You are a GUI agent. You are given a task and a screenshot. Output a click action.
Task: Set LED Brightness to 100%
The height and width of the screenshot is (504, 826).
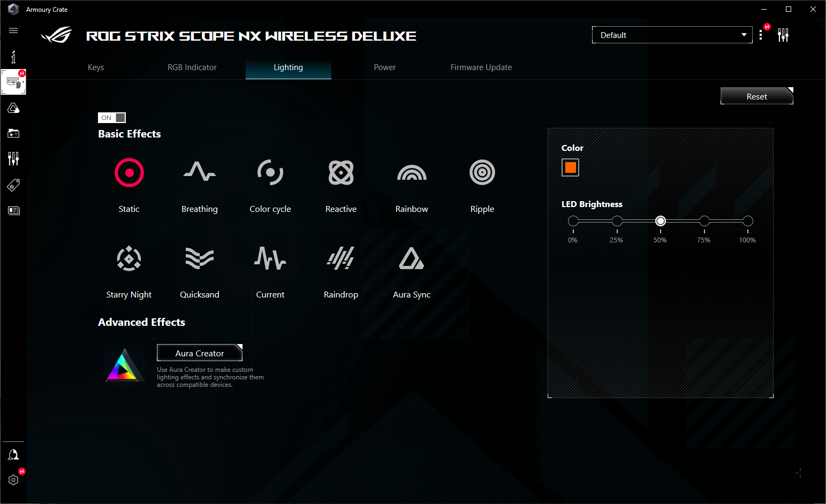[x=748, y=221]
